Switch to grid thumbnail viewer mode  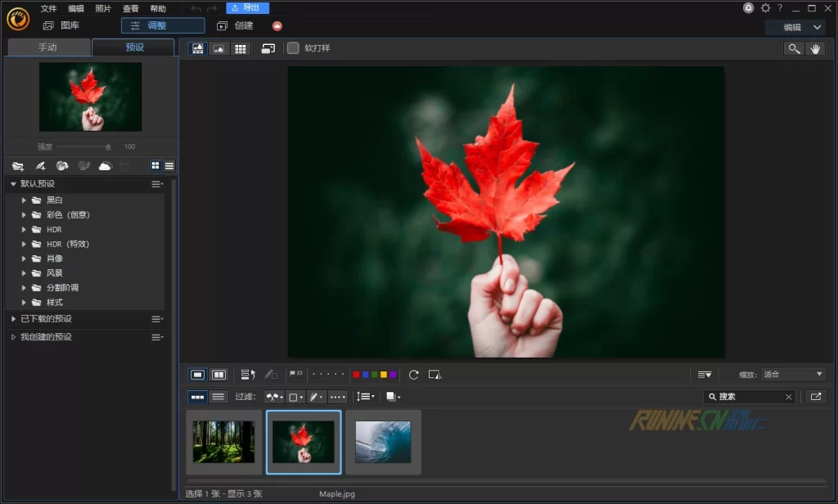tap(240, 49)
